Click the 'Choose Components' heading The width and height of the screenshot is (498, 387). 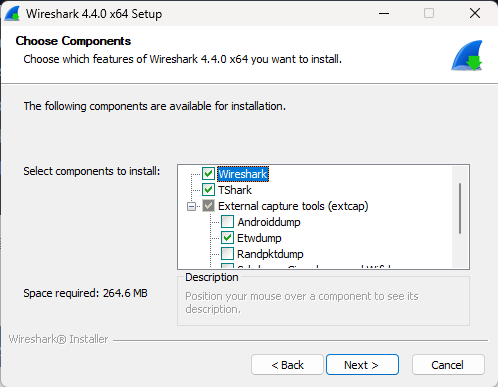73,41
